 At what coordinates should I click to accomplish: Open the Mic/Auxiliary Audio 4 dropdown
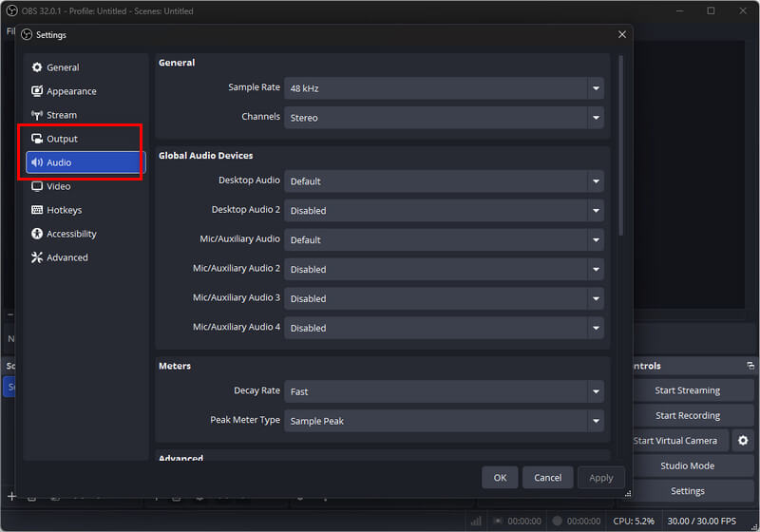pos(444,328)
